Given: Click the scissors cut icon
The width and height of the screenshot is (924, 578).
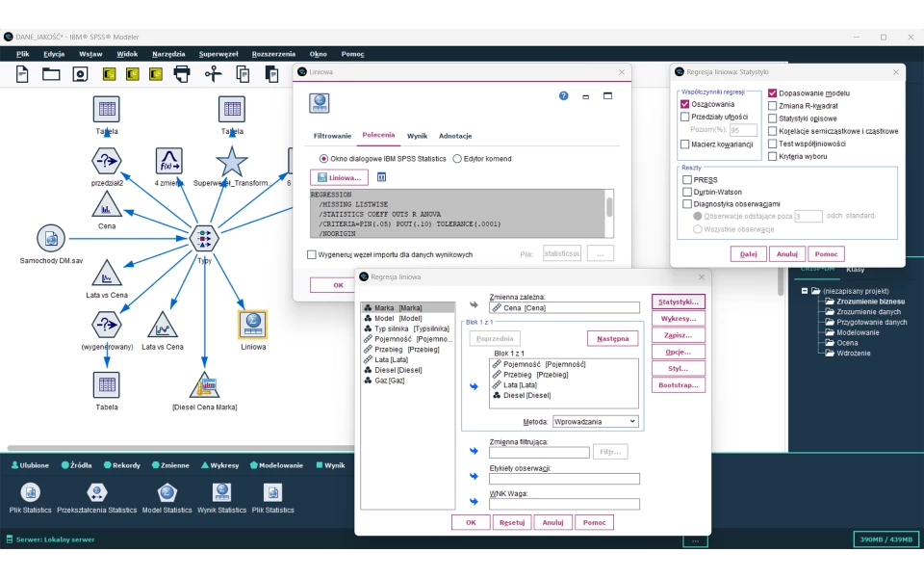Looking at the screenshot, I should point(215,74).
